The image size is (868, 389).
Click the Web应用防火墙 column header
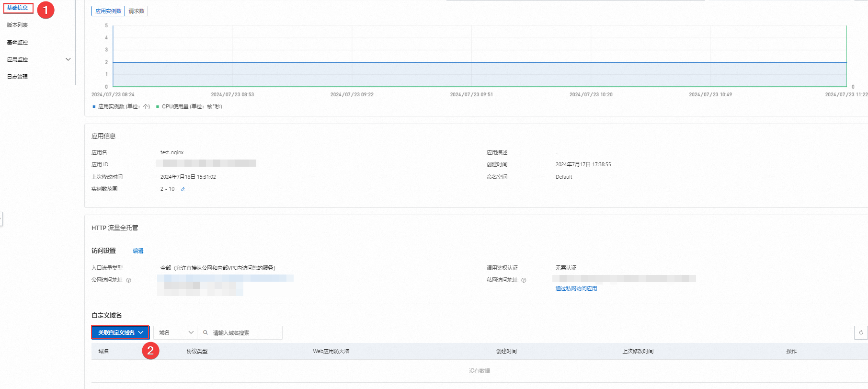click(331, 352)
